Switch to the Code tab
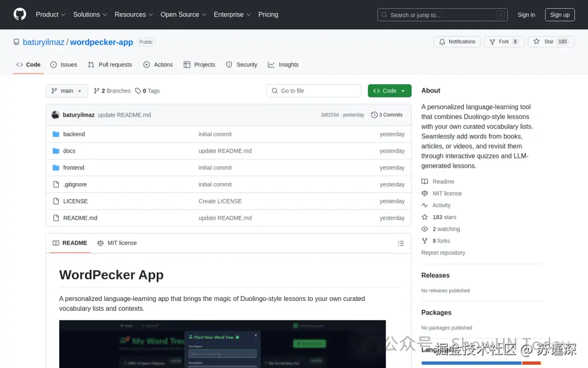This screenshot has height=368, width=588. pyautogui.click(x=28, y=64)
